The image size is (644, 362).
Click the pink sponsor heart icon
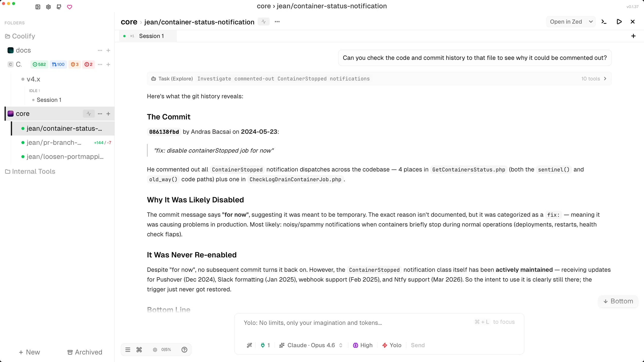[x=69, y=7]
